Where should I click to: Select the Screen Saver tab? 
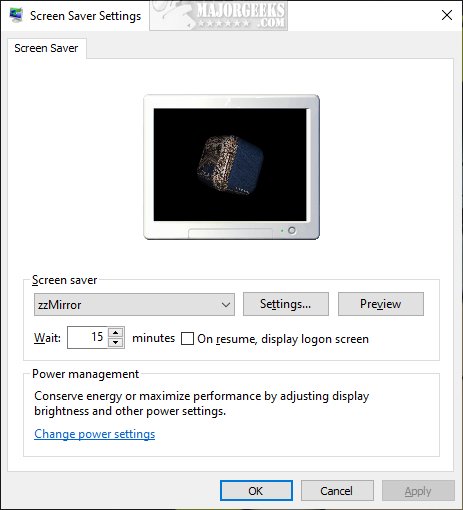(46, 48)
